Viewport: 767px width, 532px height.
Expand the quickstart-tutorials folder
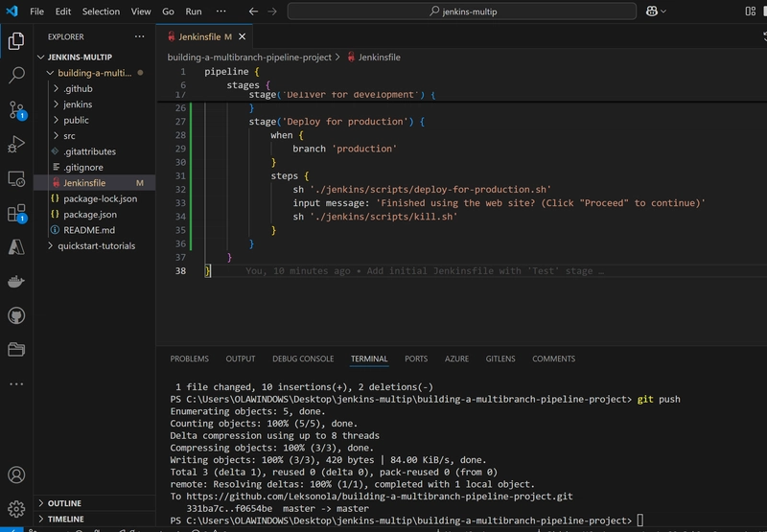tap(97, 246)
